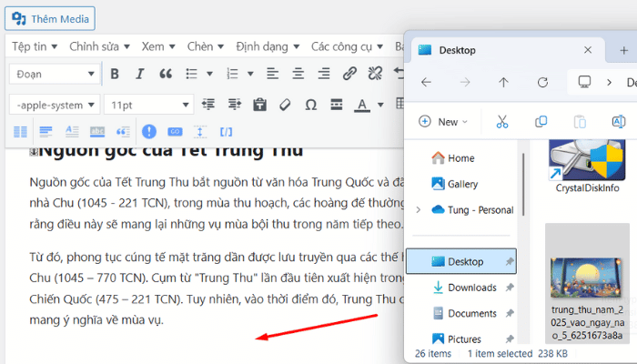Toggle italic text formatting
637x364 pixels.
(140, 74)
